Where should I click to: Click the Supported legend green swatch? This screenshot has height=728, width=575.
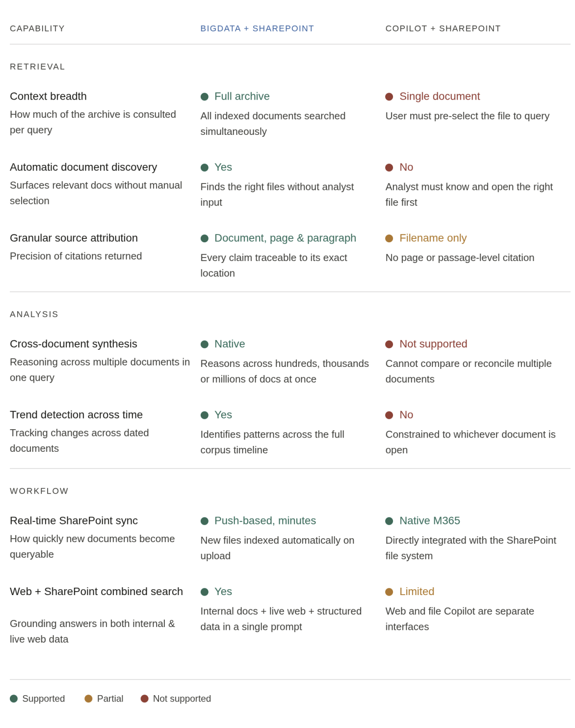click(x=14, y=699)
